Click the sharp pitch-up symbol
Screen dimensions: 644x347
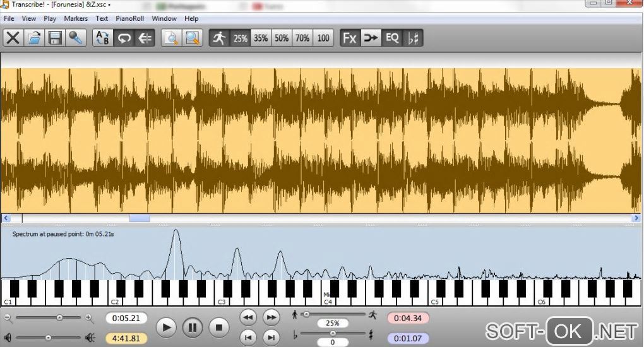(371, 335)
